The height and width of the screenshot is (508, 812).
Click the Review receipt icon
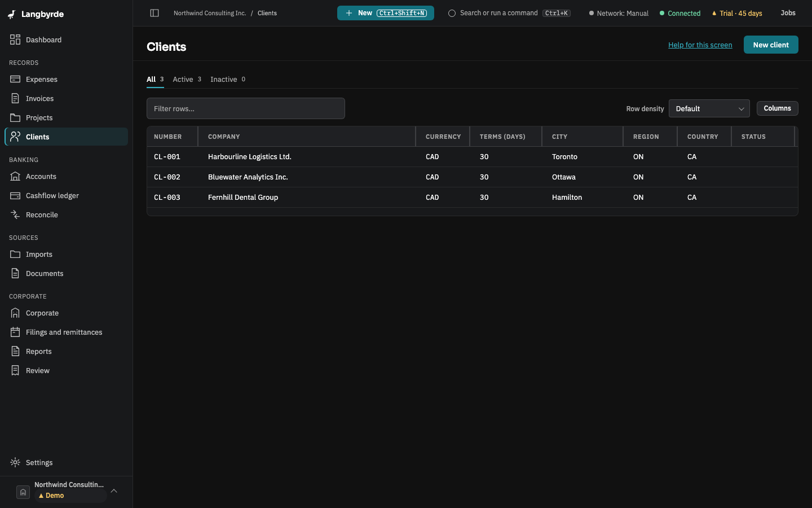click(x=15, y=370)
